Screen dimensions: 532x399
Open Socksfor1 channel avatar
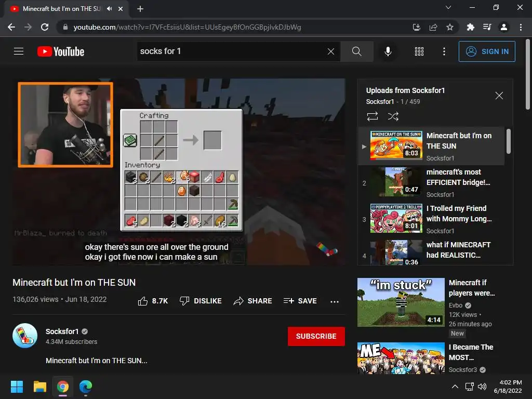pyautogui.click(x=25, y=336)
